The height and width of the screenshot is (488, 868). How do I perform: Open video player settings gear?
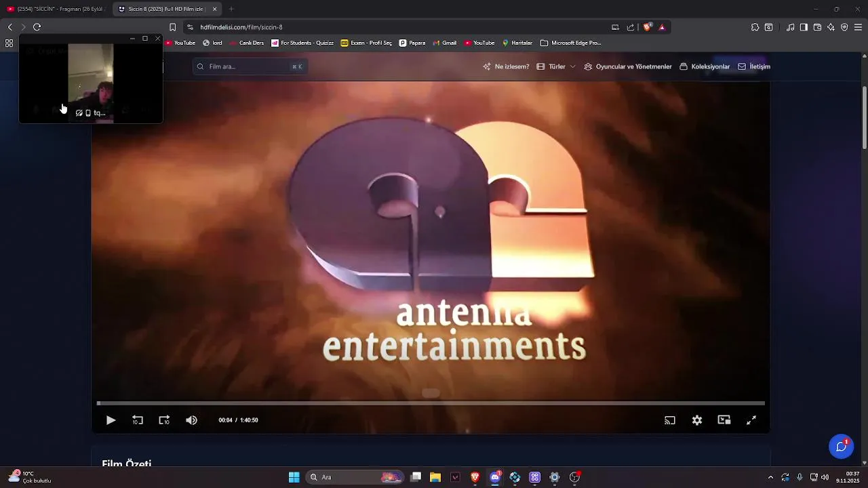[697, 420]
